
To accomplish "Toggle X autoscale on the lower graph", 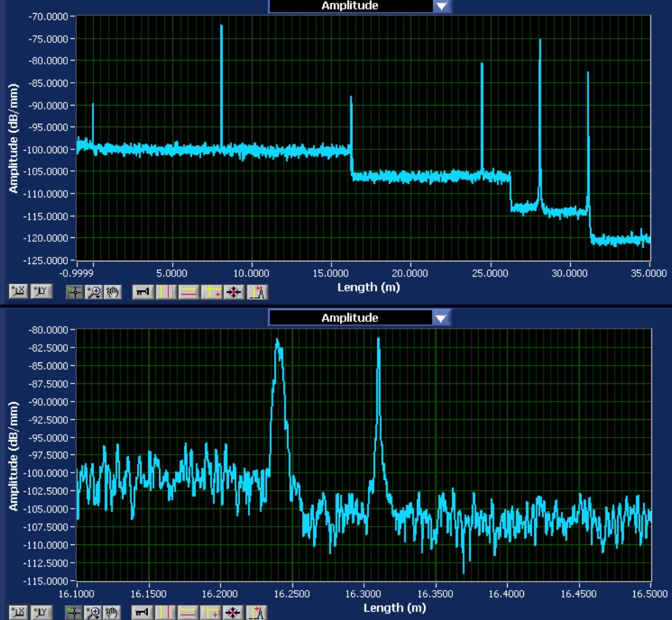I will [18, 613].
